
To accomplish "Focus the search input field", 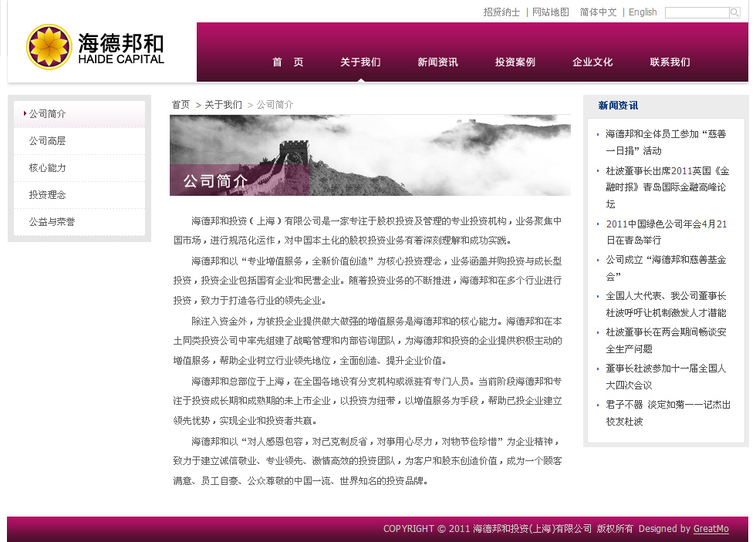I will point(697,12).
